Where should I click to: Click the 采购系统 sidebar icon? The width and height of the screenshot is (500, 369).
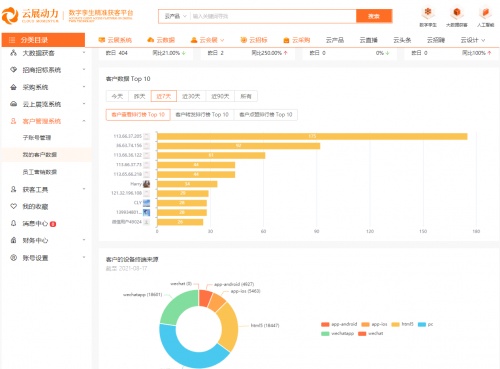coord(13,87)
